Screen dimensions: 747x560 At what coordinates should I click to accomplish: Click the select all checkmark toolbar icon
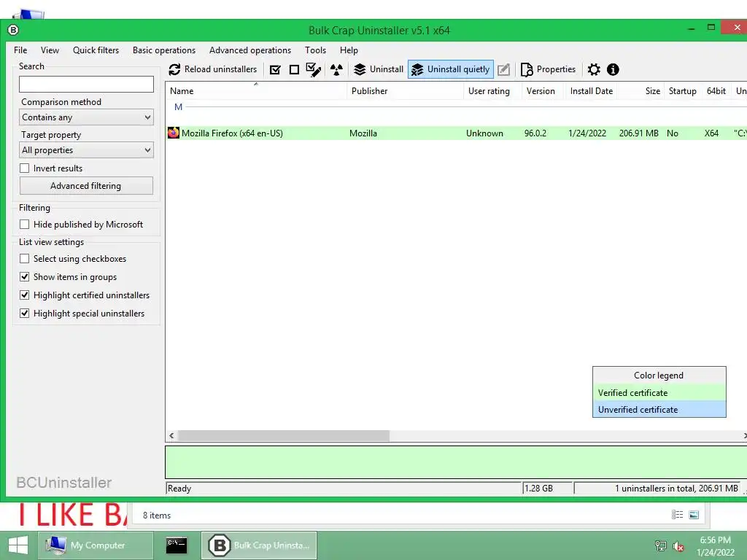(x=275, y=70)
